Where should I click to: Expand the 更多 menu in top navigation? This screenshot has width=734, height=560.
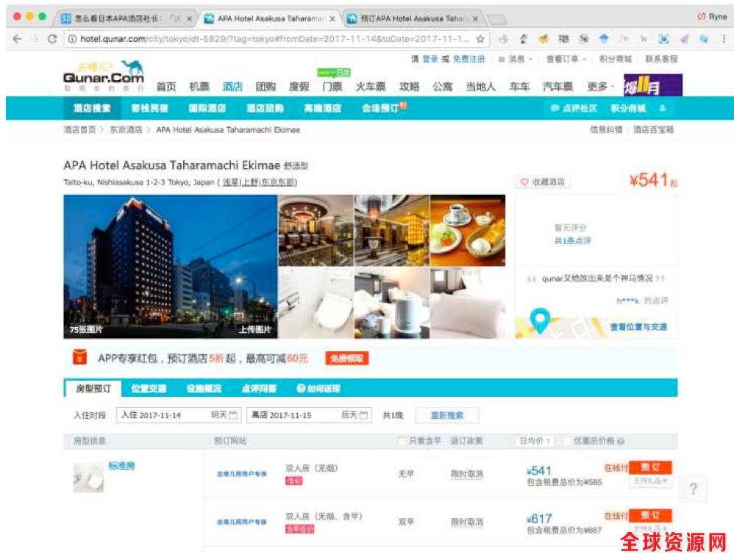tap(601, 87)
